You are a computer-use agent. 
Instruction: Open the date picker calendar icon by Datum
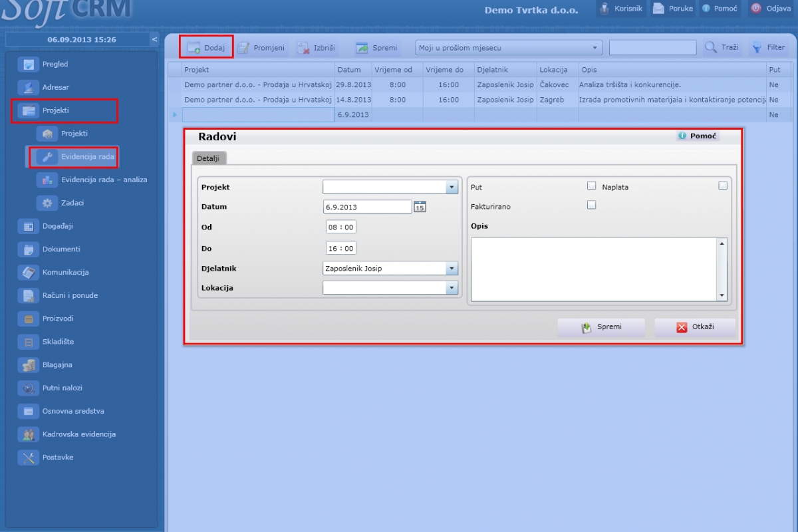[420, 207]
